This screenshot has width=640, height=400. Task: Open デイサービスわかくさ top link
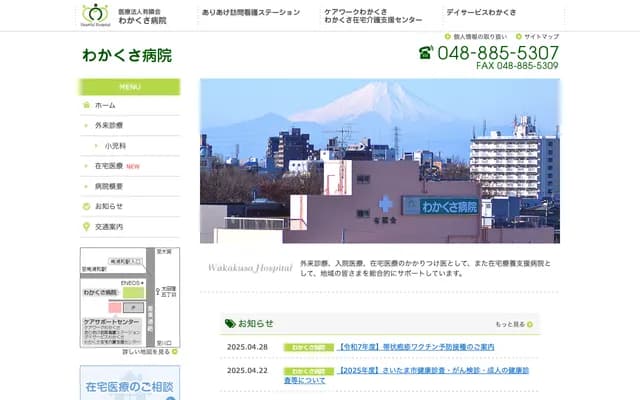click(483, 11)
